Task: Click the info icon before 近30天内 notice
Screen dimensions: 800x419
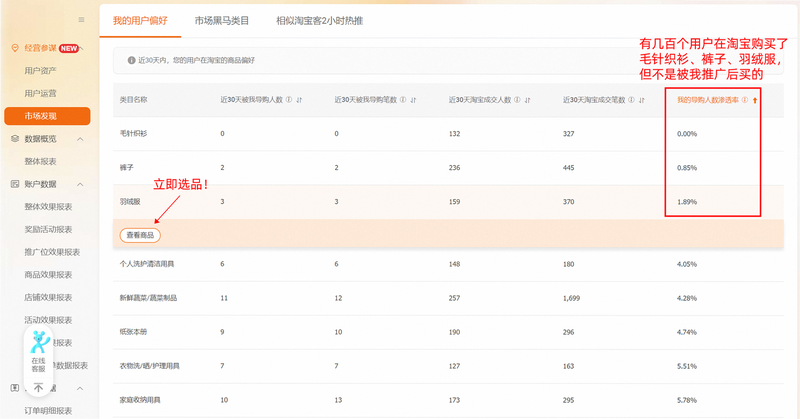Action: 131,60
